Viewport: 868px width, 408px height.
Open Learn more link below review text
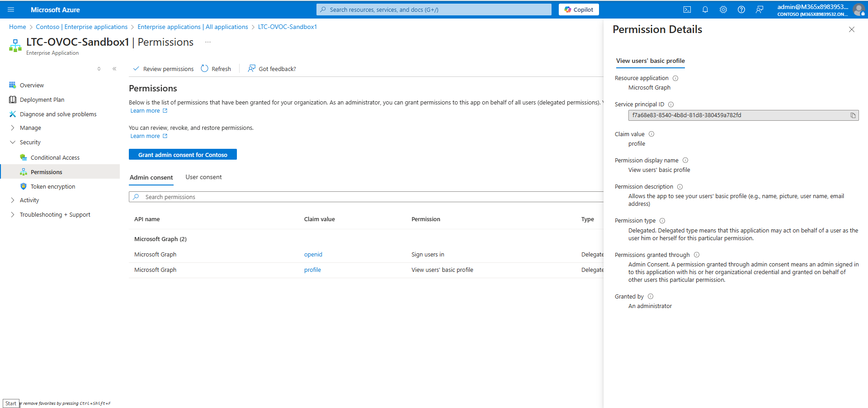[x=149, y=136]
